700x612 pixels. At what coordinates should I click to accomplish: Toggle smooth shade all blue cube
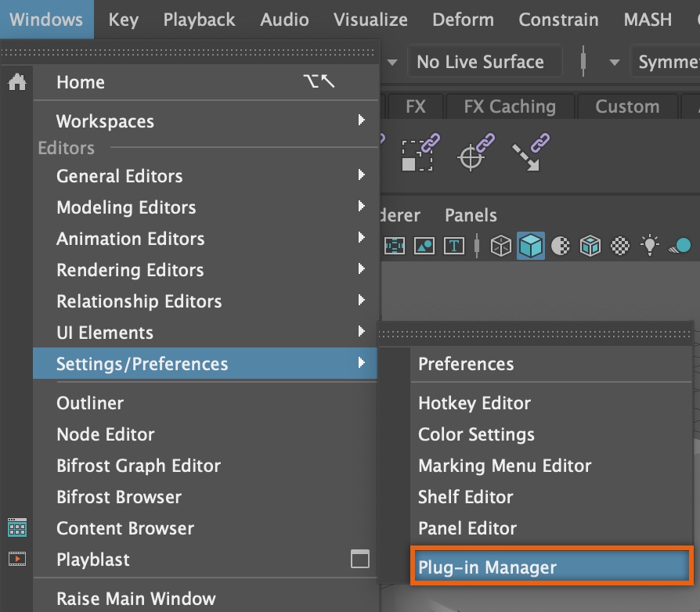coord(531,247)
